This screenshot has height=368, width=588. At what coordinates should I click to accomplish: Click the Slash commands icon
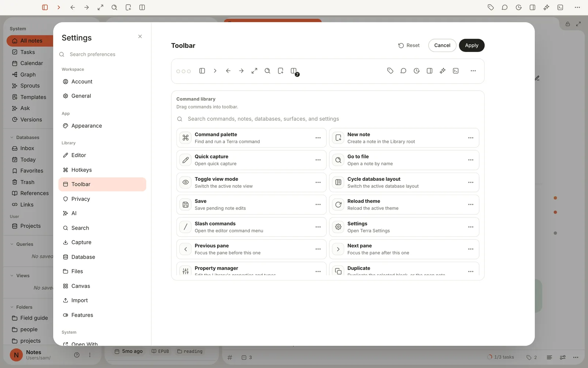click(x=186, y=227)
